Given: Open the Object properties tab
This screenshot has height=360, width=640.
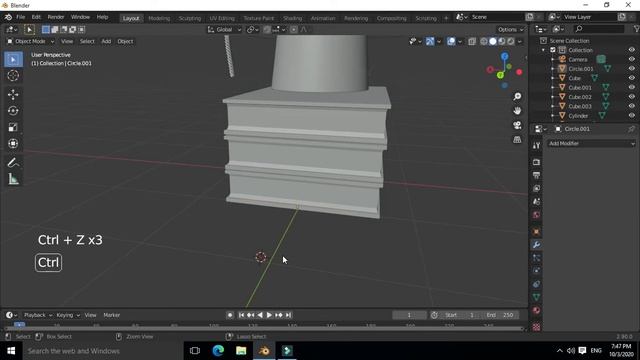Looking at the screenshot, I should click(536, 231).
